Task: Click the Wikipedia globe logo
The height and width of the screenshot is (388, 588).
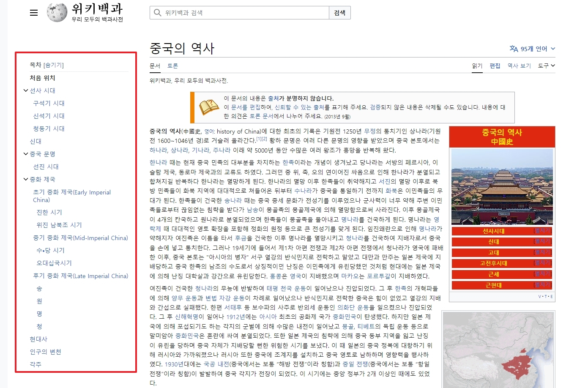Action: coord(56,12)
